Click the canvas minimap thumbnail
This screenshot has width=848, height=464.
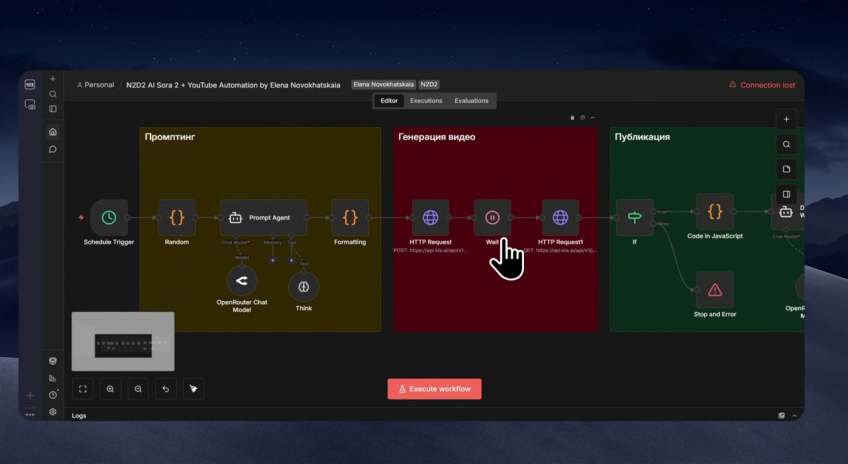(x=123, y=341)
